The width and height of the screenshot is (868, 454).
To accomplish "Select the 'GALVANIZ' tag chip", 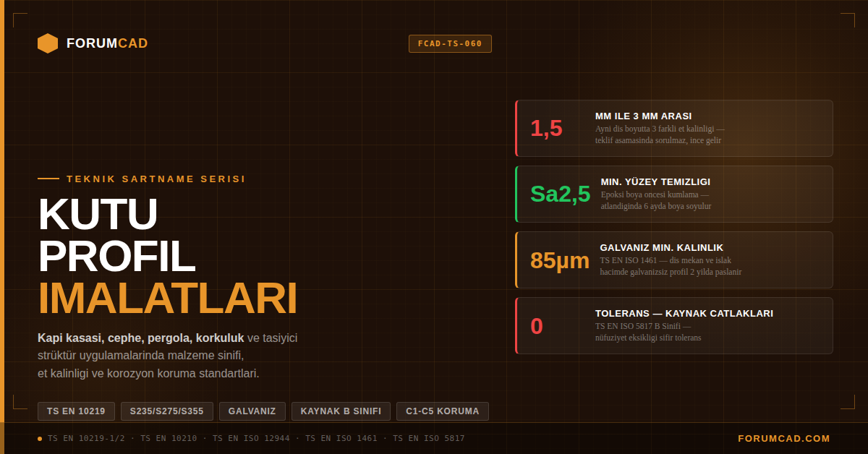I will [252, 411].
